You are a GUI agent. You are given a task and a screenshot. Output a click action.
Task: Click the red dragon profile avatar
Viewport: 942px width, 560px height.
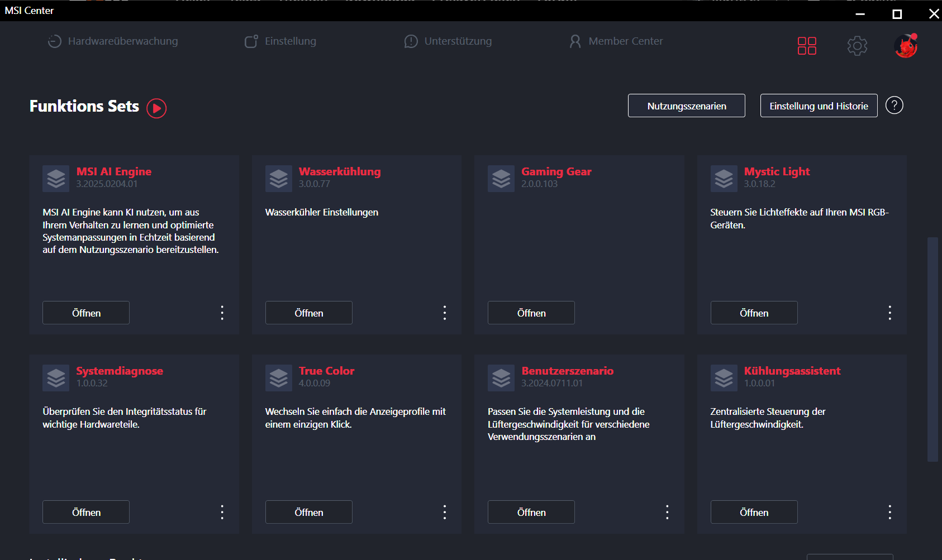click(x=906, y=46)
